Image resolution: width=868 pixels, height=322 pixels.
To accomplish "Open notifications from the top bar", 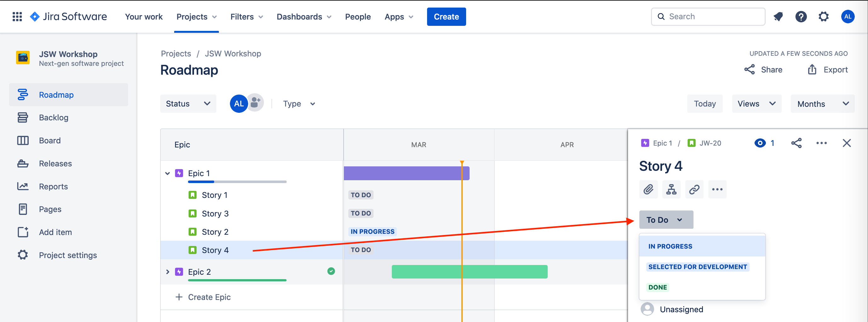I will [x=778, y=16].
